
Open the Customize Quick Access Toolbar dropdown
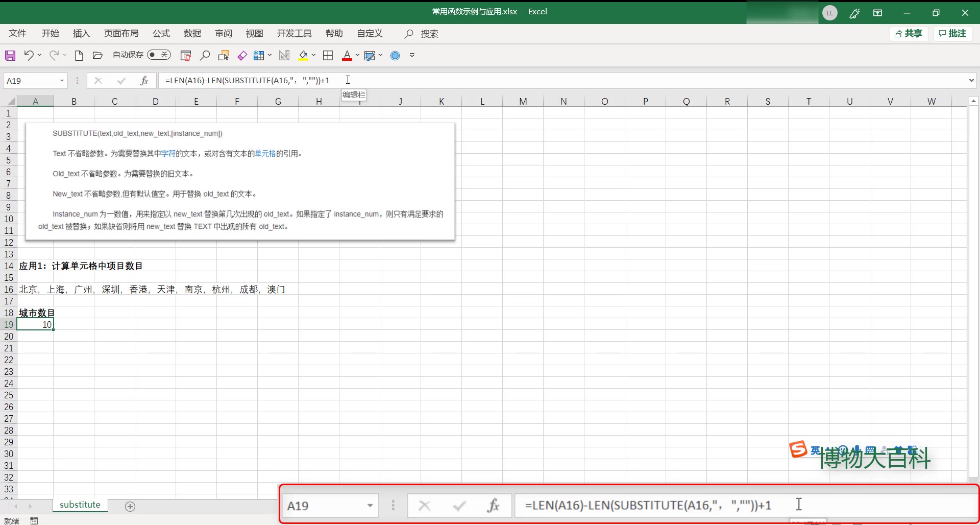[412, 55]
